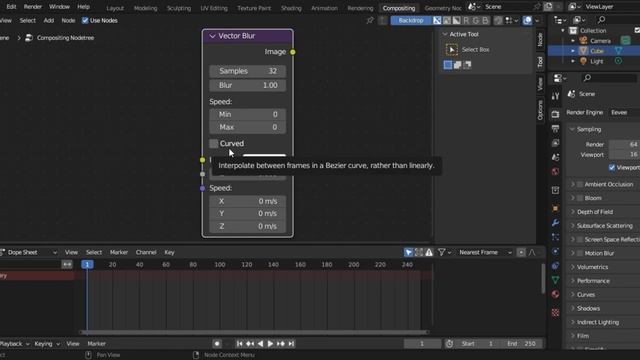Open the Dope Sheet mode dropdown
Screen dimensions: 640x360
pos(29,253)
